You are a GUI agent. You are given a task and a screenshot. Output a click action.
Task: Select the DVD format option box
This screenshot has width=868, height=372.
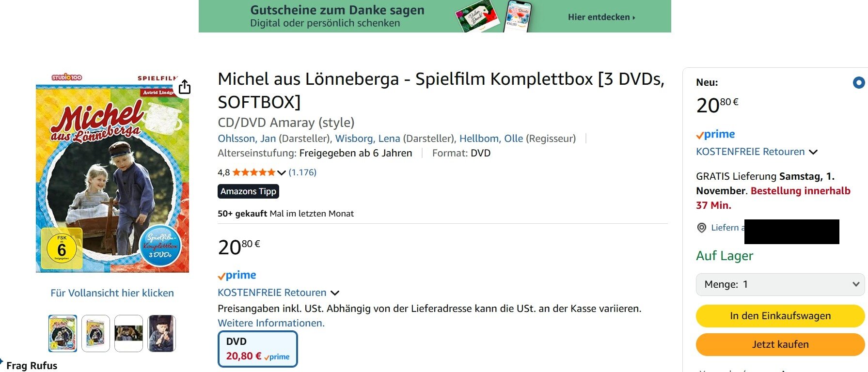coord(257,349)
